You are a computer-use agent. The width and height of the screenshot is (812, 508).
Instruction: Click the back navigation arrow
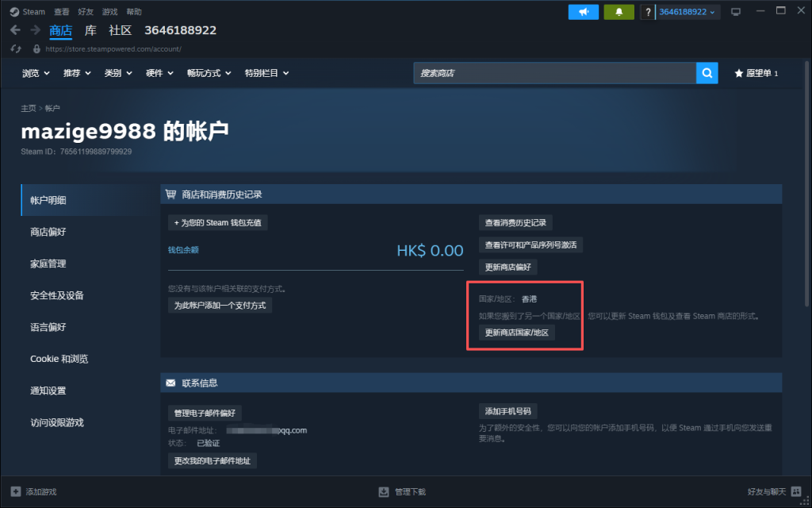coord(16,30)
